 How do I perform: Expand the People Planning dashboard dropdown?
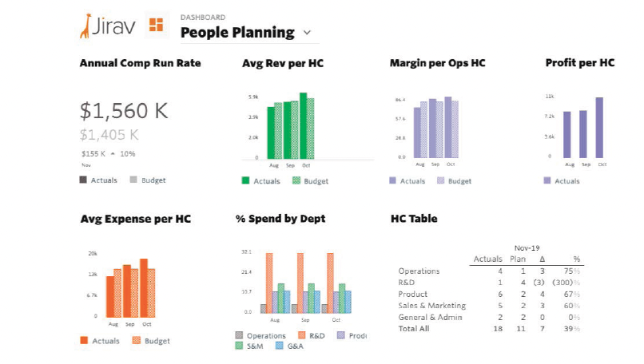point(307,34)
